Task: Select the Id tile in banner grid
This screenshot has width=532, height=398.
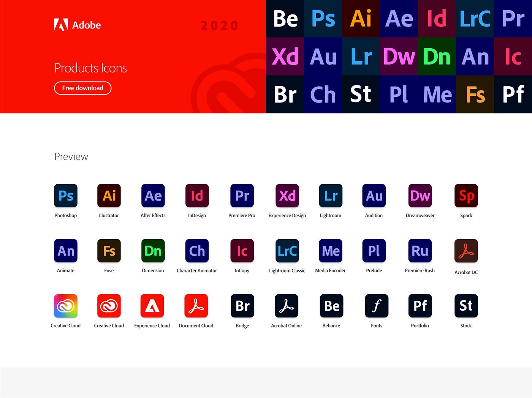Action: click(437, 19)
